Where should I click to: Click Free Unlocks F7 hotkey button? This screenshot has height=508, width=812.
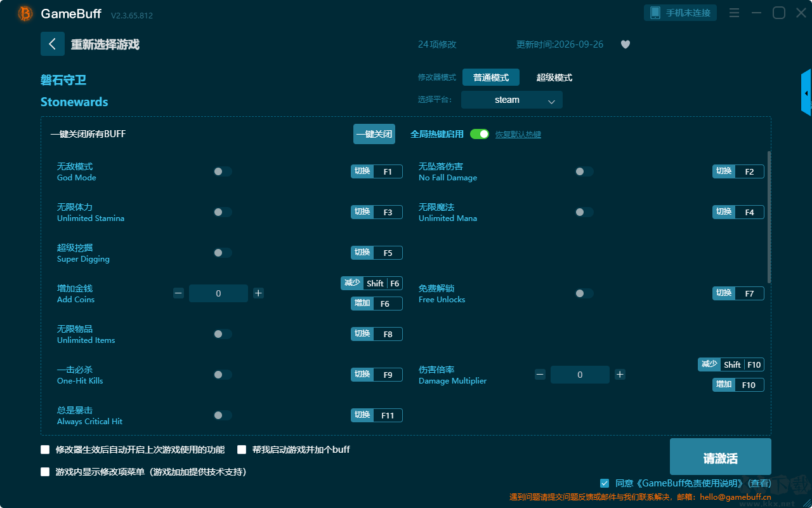738,293
